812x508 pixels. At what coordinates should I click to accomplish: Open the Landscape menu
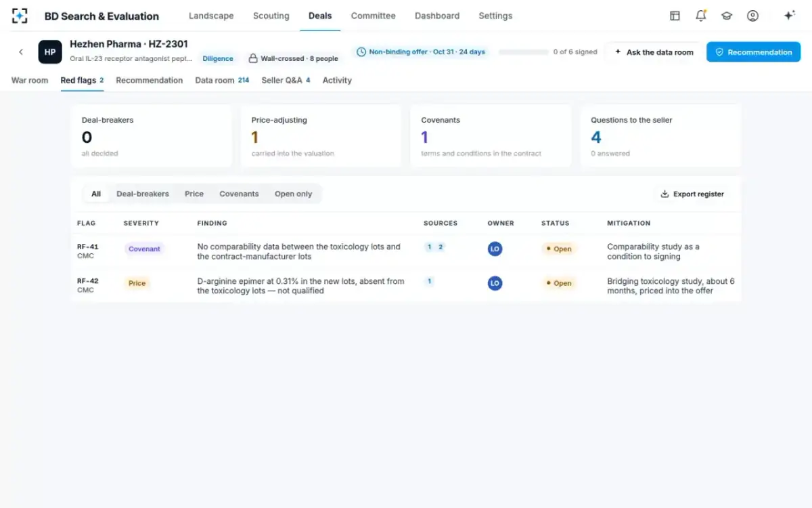(211, 16)
